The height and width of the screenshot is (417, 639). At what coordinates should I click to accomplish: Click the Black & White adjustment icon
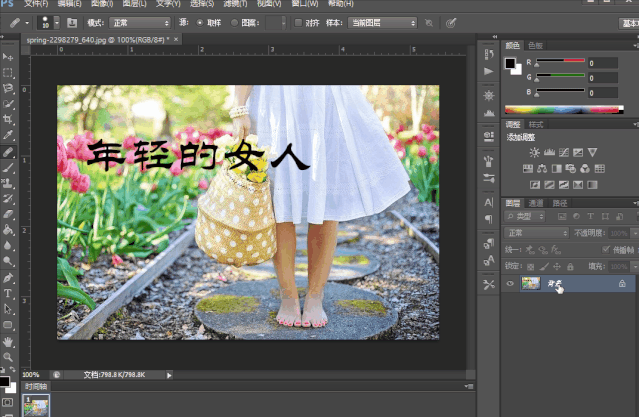pos(556,168)
